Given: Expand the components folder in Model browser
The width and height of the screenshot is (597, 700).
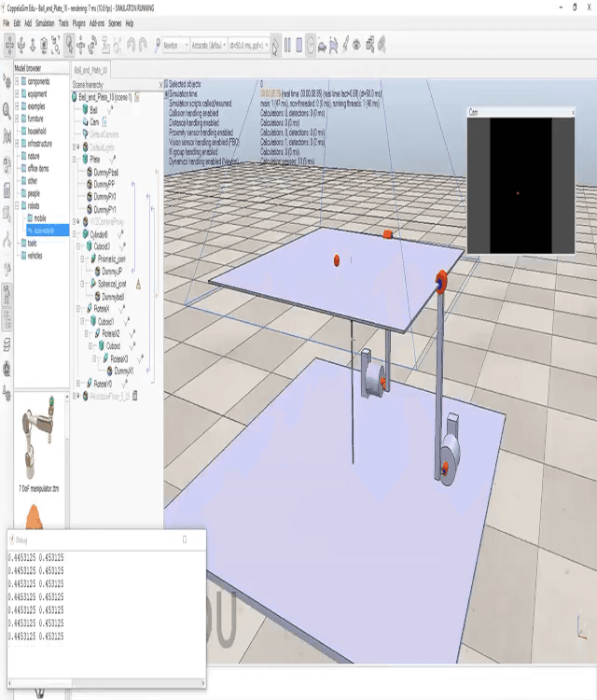Looking at the screenshot, I should pos(15,82).
